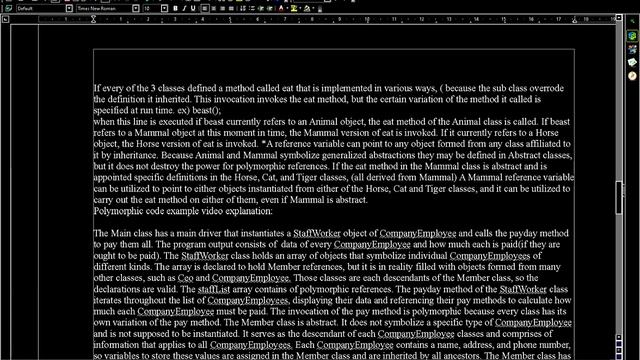Click the Times New Roman font name field
The width and height of the screenshot is (640, 360).
coord(104,8)
